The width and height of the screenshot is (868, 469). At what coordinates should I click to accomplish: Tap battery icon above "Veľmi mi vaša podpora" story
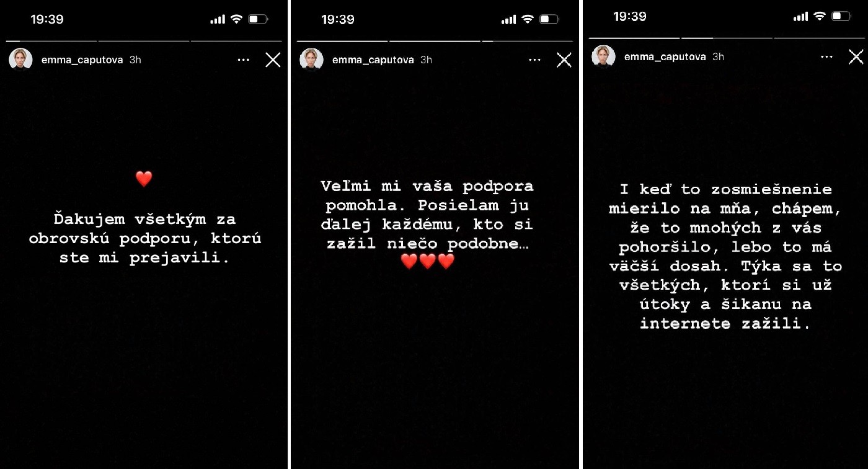coord(549,19)
